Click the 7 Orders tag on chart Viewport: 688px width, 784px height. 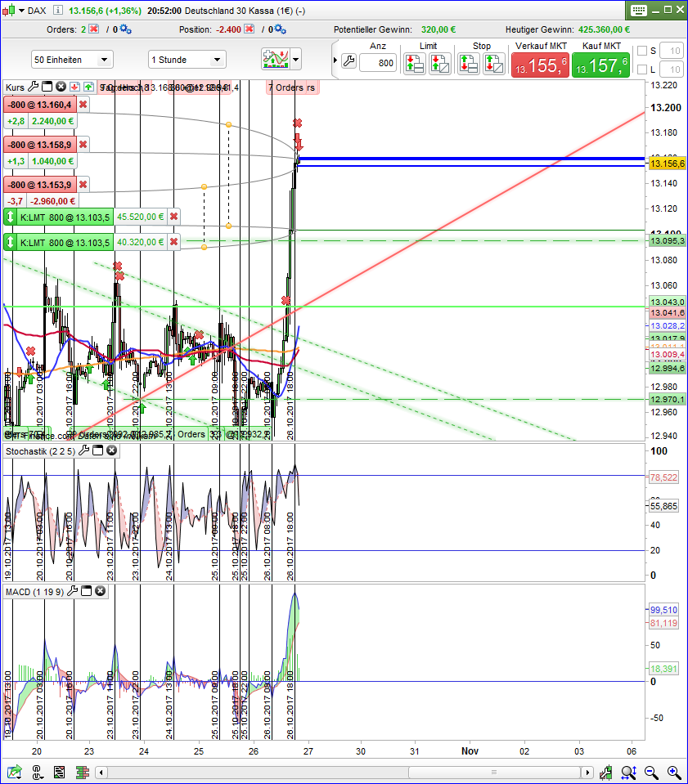tap(286, 87)
